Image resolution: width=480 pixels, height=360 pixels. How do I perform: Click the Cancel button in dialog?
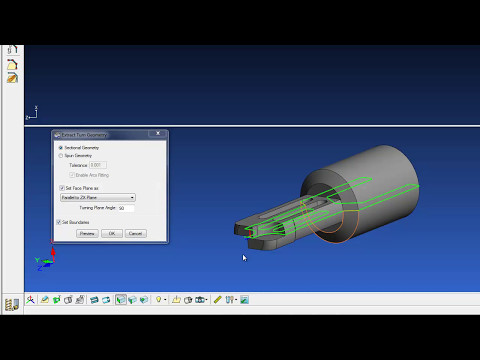tap(135, 233)
